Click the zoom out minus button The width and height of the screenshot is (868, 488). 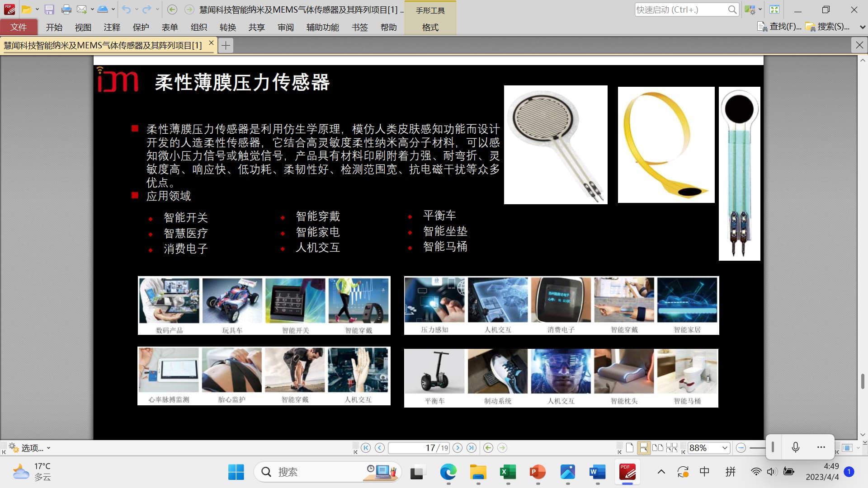pyautogui.click(x=741, y=448)
